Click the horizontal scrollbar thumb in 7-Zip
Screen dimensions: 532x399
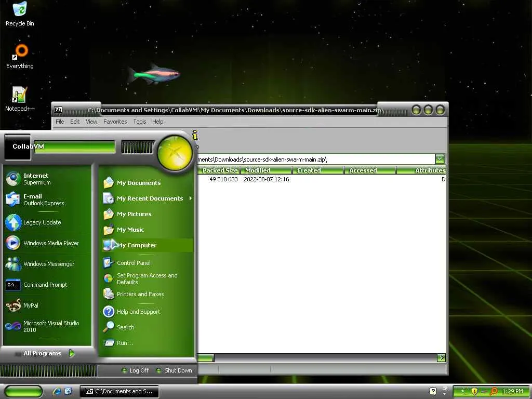click(206, 357)
